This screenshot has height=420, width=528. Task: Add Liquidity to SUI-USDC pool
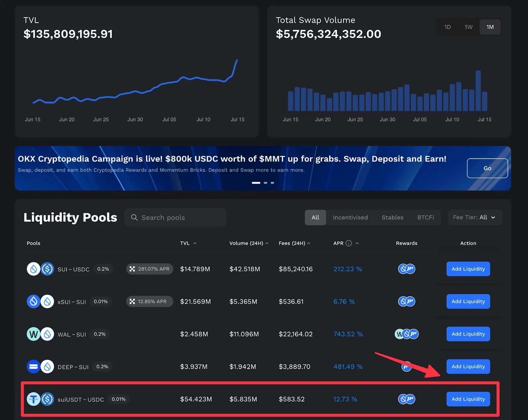click(x=468, y=269)
